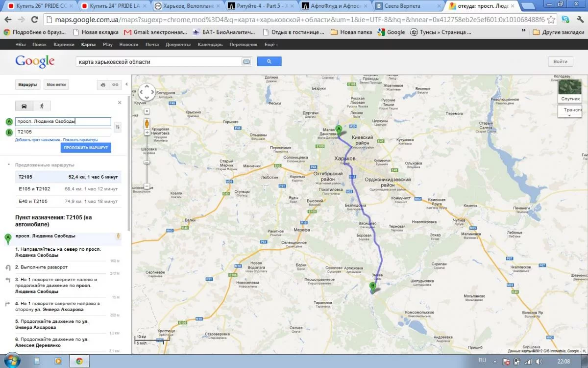Click the 22:08 taskbar clock

pos(563,362)
